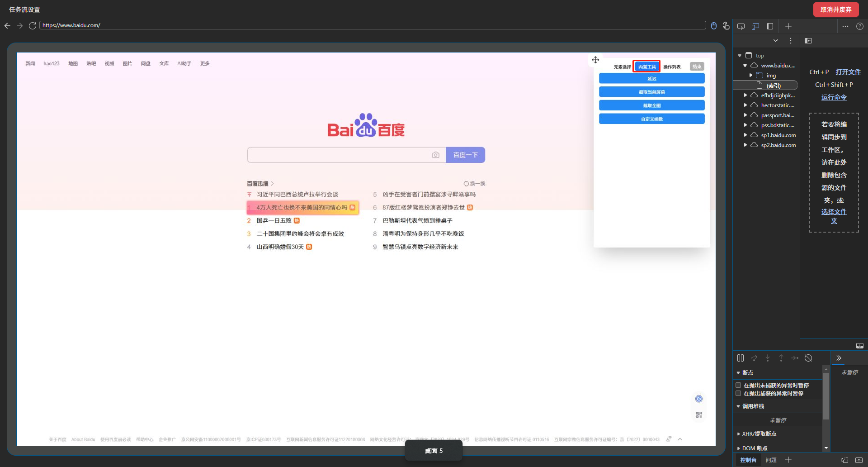Open the 操作列表 tab

coord(672,67)
